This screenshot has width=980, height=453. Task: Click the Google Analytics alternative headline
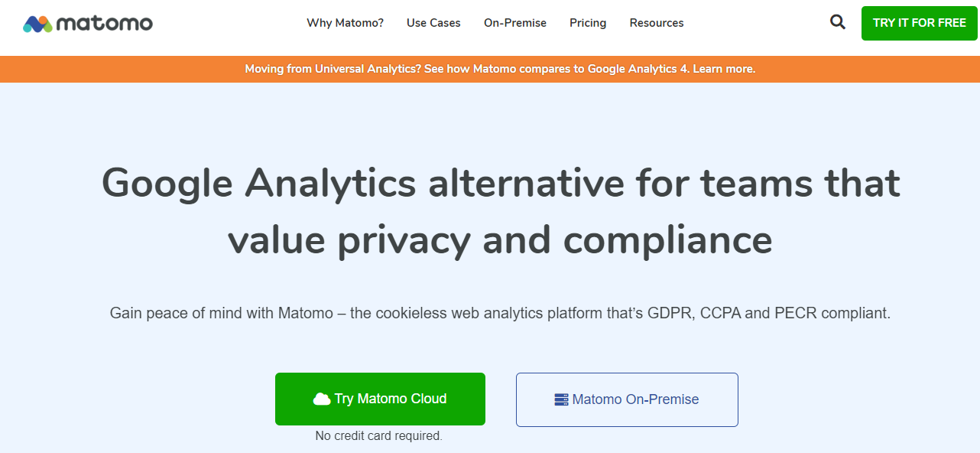click(501, 211)
